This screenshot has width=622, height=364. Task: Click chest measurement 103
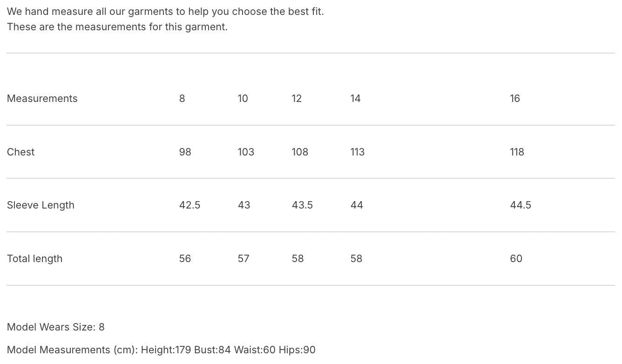[246, 152]
